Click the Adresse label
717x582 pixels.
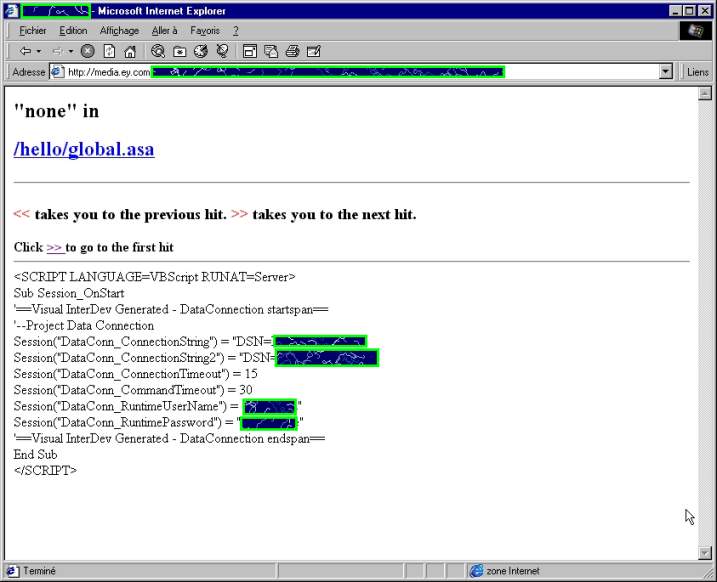(28, 72)
